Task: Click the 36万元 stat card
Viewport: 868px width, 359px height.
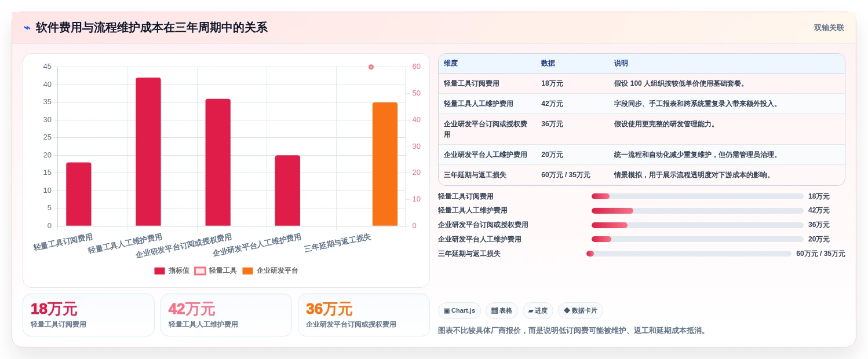Action: 364,315
